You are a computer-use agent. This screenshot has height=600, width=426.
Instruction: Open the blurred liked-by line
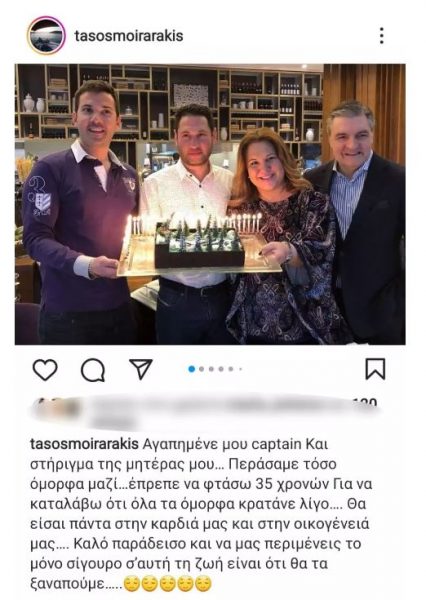click(x=207, y=413)
